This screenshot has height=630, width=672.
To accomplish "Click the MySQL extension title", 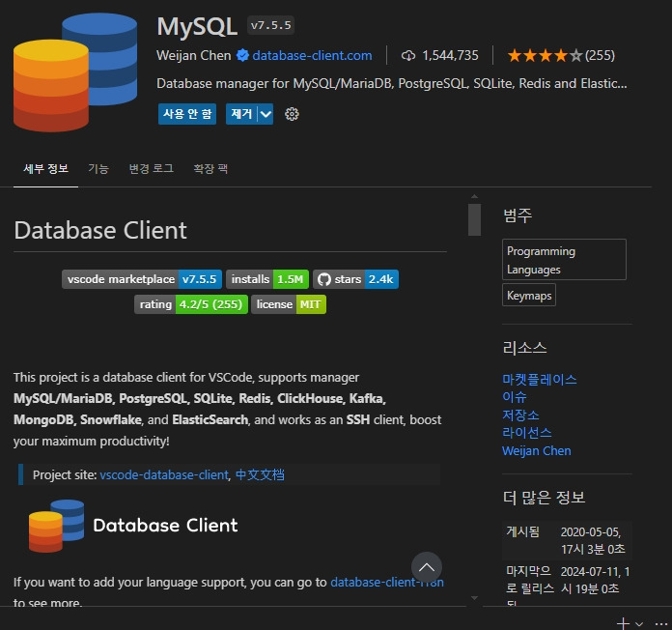I will (197, 27).
